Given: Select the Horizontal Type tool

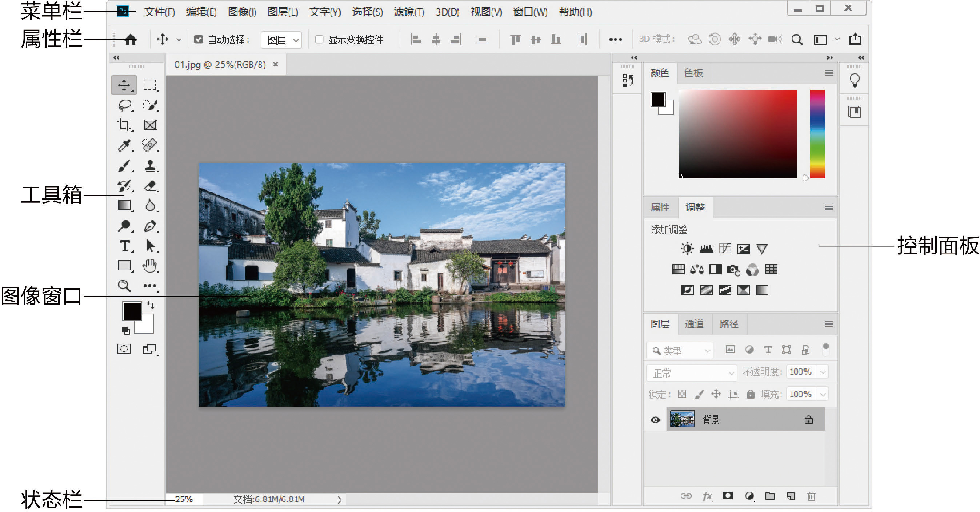Looking at the screenshot, I should [x=125, y=246].
